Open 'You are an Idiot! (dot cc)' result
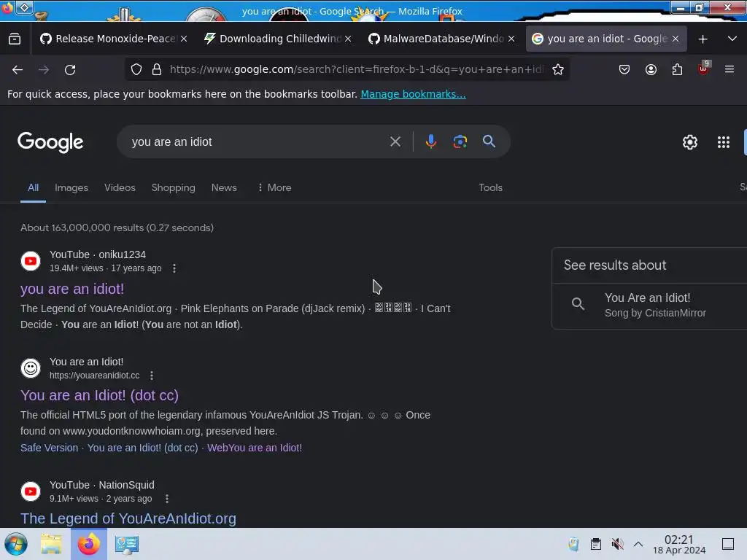The image size is (747, 560). (99, 395)
